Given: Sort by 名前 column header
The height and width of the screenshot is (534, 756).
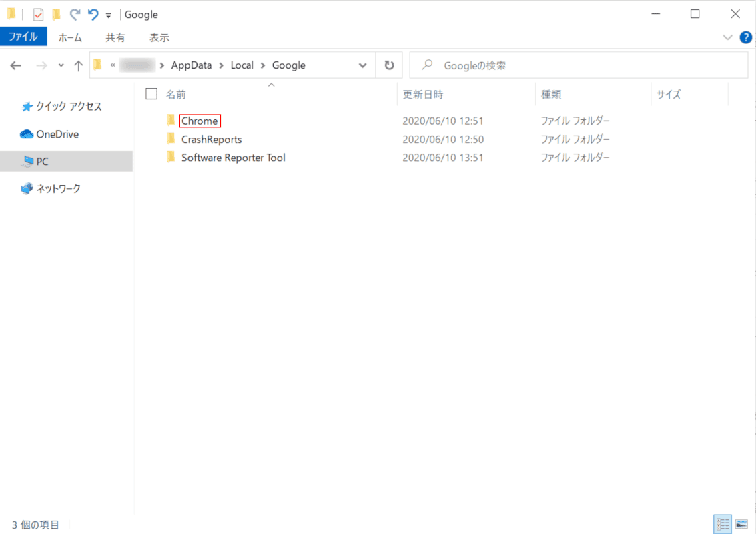Looking at the screenshot, I should 176,95.
